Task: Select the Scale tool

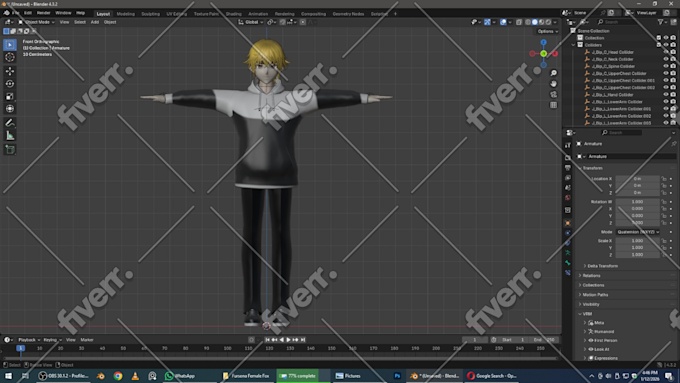Action: pyautogui.click(x=10, y=96)
